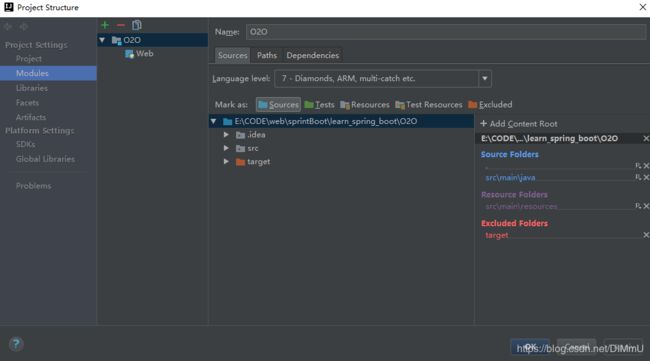Mark folder as Excluded
650x361 pixels.
pos(490,105)
